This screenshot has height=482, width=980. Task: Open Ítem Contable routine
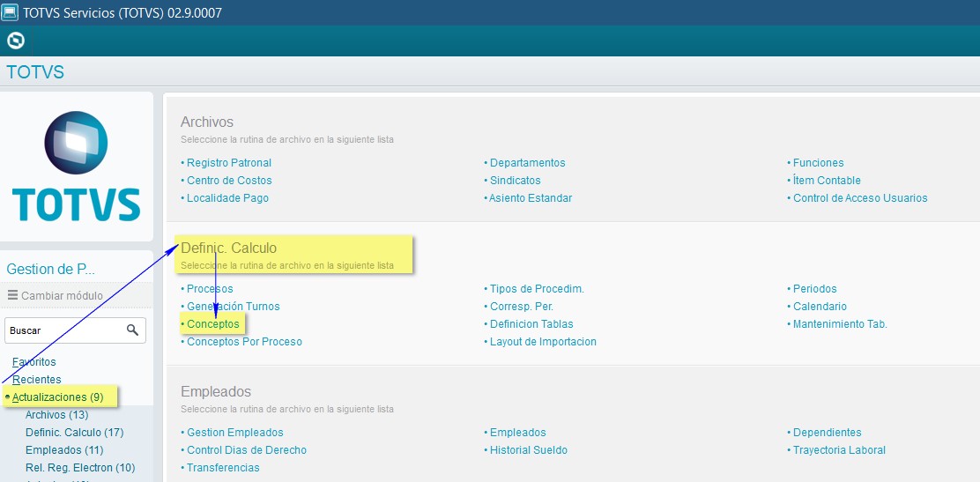coord(827,180)
